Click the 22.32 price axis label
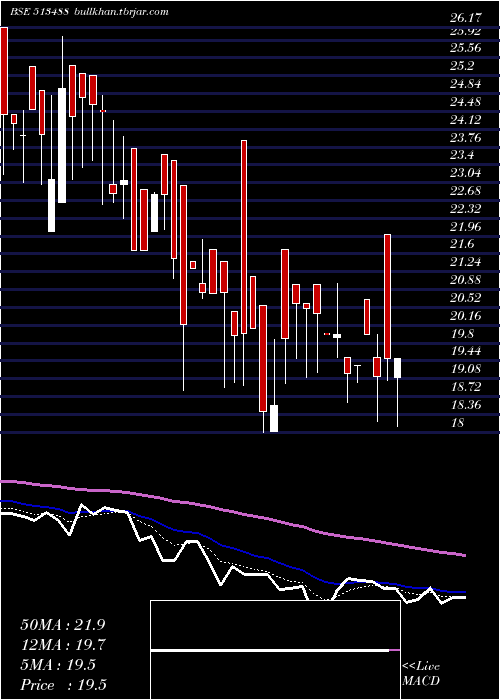This screenshot has width=500, height=700. [466, 209]
